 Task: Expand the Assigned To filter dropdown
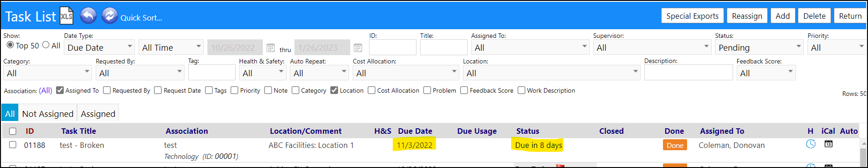[x=530, y=47]
